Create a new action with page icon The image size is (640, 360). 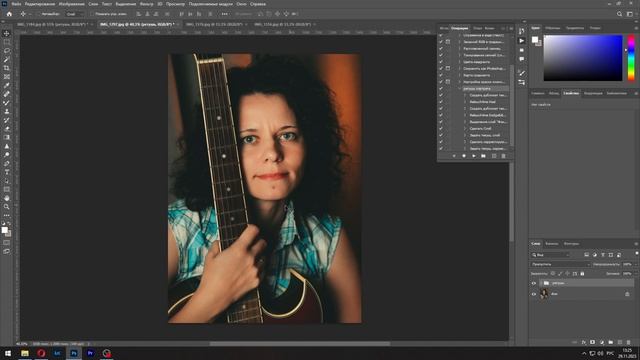coord(494,156)
